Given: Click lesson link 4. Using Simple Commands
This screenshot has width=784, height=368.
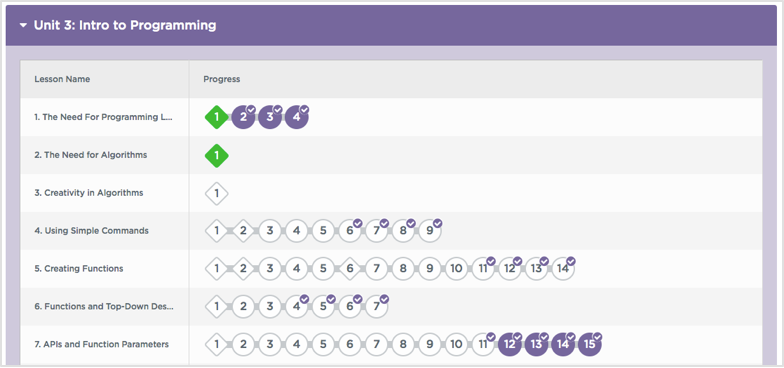Looking at the screenshot, I should tap(92, 231).
